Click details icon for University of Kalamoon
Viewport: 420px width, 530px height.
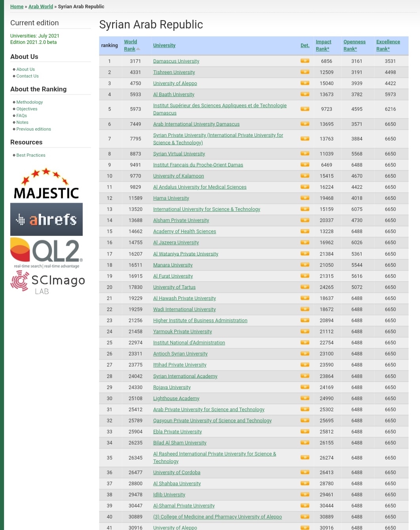tap(305, 176)
